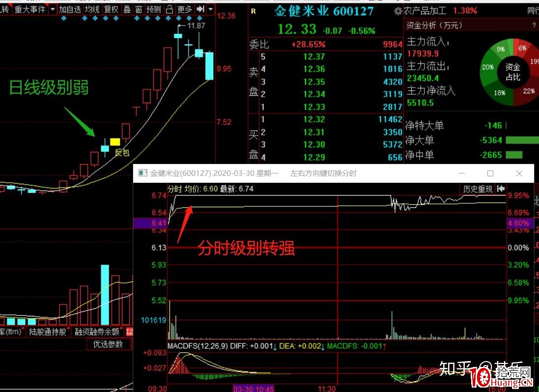Select sell level 3 price 12.35

click(x=314, y=82)
